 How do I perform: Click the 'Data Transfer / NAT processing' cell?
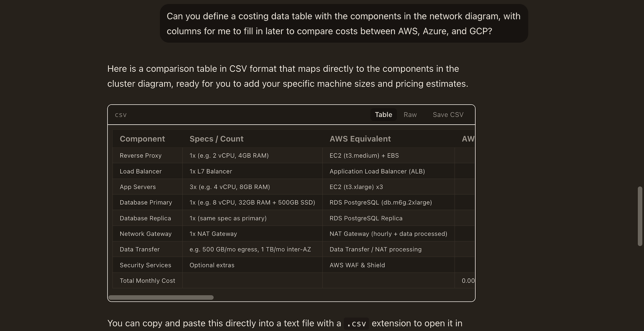[389, 249]
